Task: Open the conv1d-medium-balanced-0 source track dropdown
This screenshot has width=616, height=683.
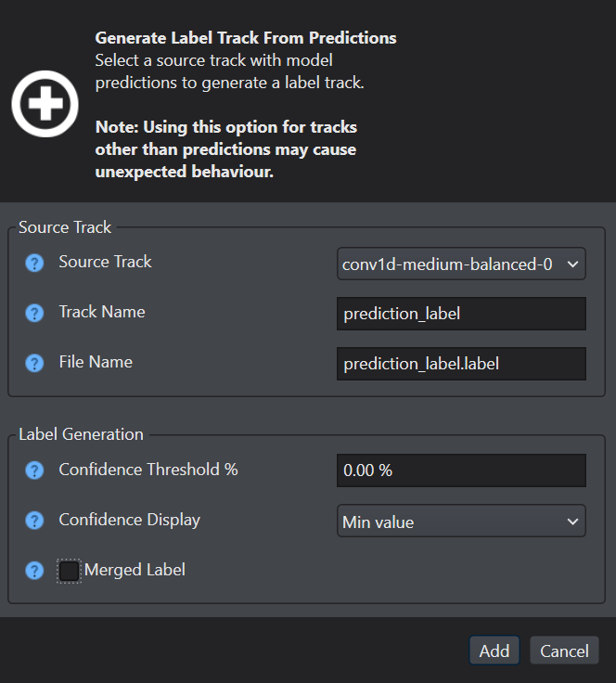Action: 461,264
